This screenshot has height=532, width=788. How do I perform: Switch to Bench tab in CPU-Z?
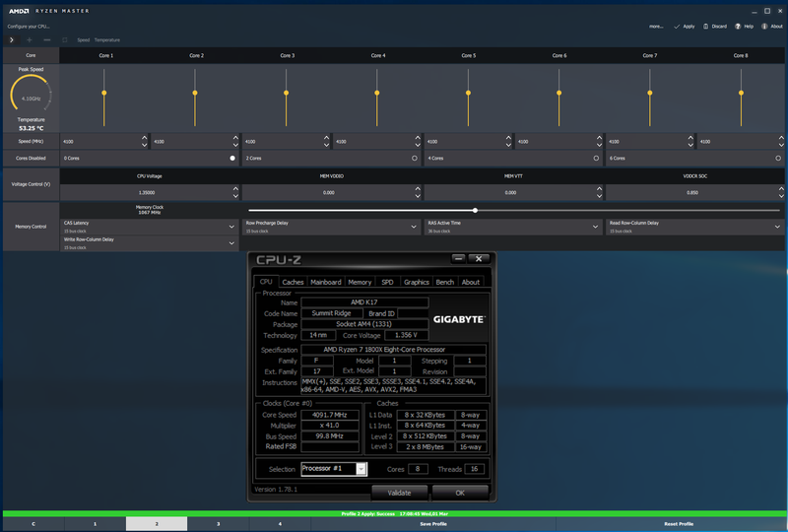[445, 282]
